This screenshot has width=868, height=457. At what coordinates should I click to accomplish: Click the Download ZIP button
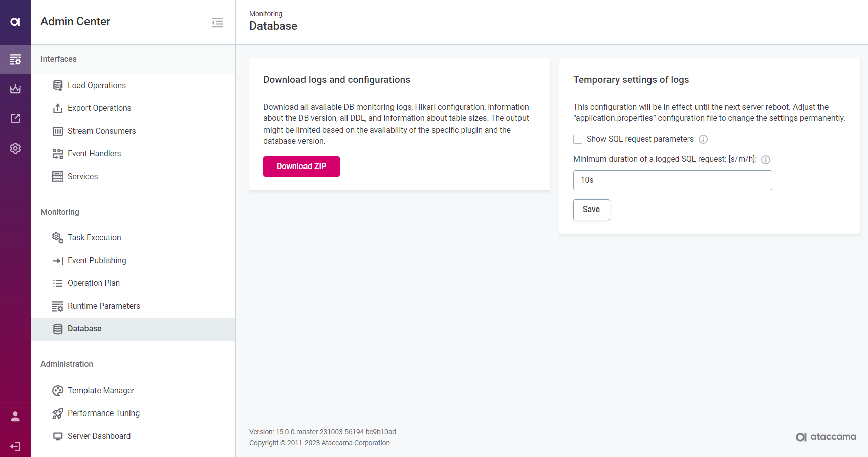tap(301, 167)
